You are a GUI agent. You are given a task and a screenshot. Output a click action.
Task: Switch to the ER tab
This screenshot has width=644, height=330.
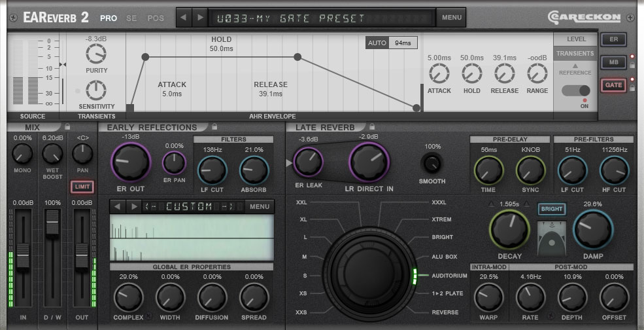pyautogui.click(x=613, y=39)
